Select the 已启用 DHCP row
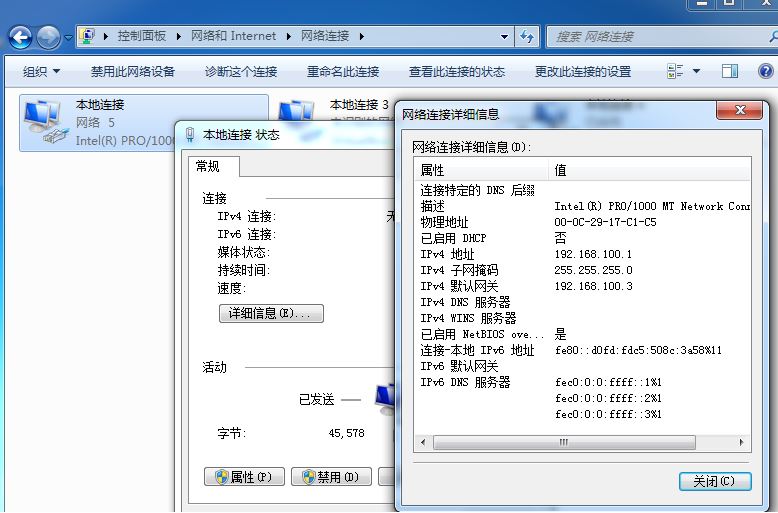The height and width of the screenshot is (513, 778). pyautogui.click(x=583, y=238)
